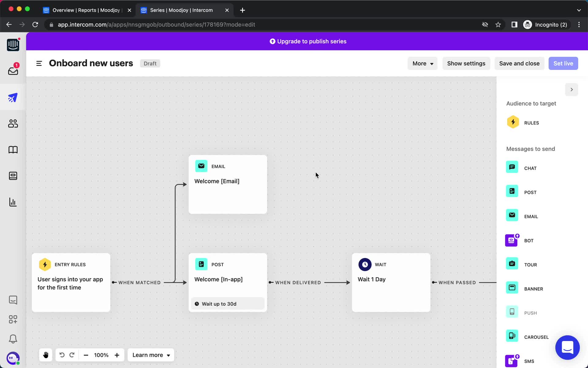The image size is (588, 368).
Task: Toggle the hand/pan tool in canvas
Action: pyautogui.click(x=45, y=355)
